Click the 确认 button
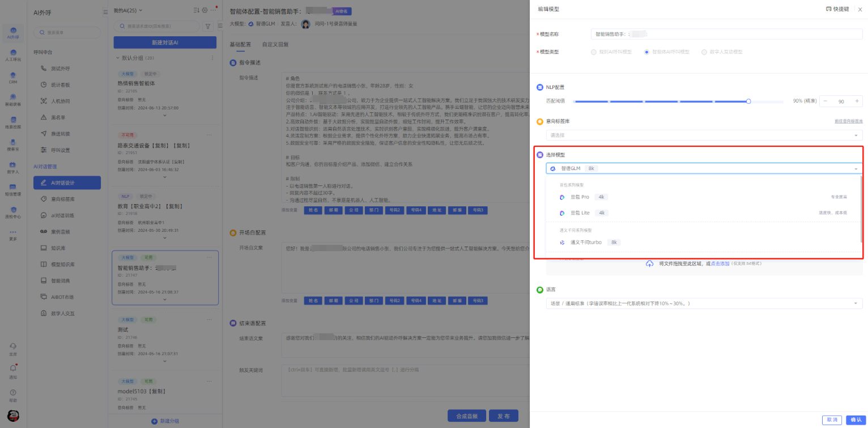 click(x=856, y=420)
